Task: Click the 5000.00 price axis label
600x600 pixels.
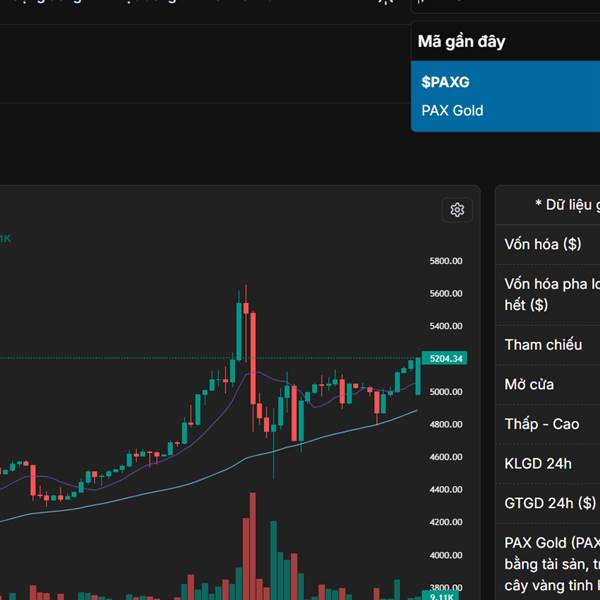Action: tap(445, 392)
